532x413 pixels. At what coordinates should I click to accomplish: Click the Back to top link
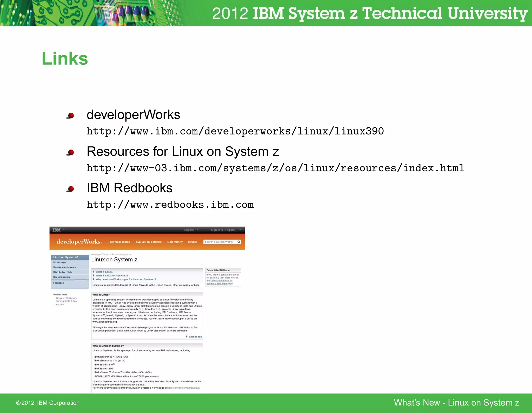tap(195, 337)
